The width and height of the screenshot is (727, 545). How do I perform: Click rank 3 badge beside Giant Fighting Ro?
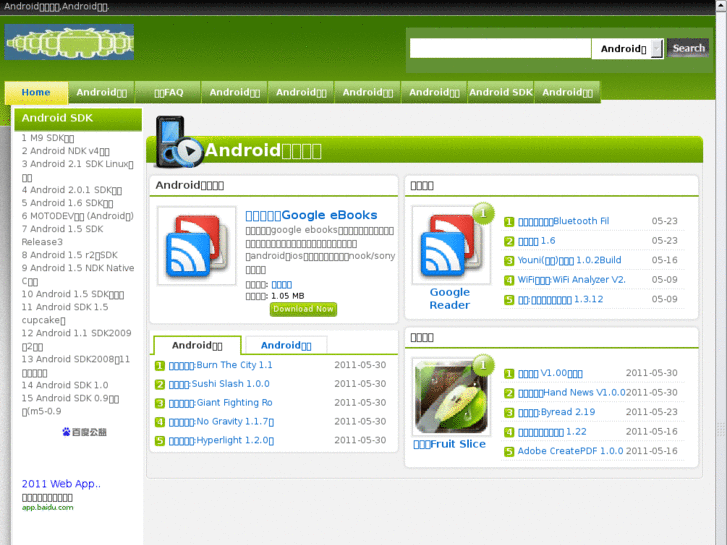(x=159, y=403)
